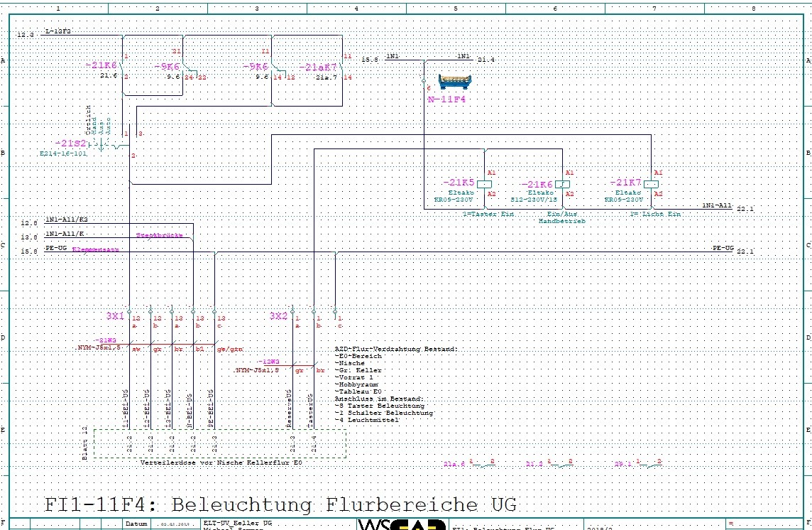This screenshot has width=812, height=530.
Task: Select the vertical 'Taster UG' wire label
Action: click(x=310, y=411)
